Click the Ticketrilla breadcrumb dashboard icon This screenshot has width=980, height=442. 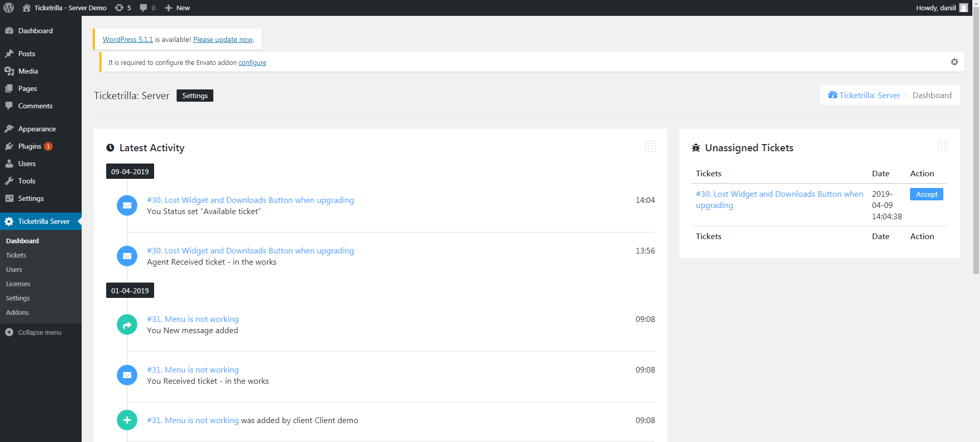[832, 95]
